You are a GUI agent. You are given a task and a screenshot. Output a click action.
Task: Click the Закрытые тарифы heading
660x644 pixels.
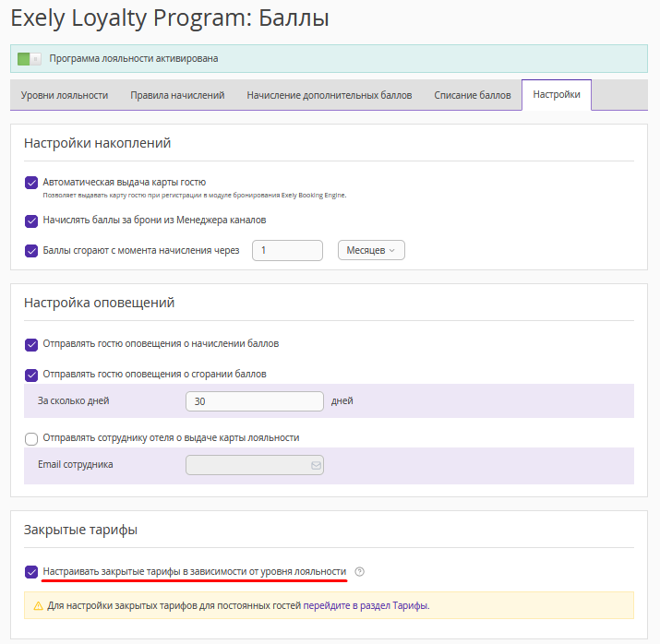click(x=80, y=530)
